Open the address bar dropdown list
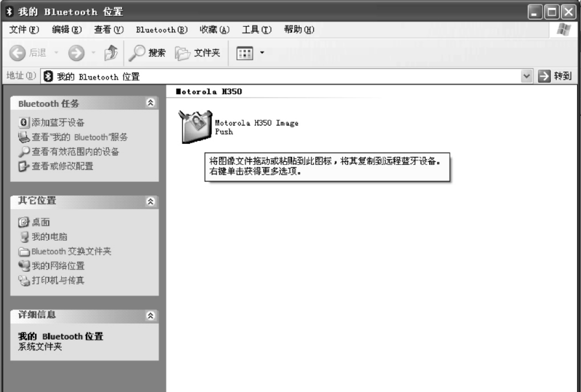 click(x=526, y=76)
